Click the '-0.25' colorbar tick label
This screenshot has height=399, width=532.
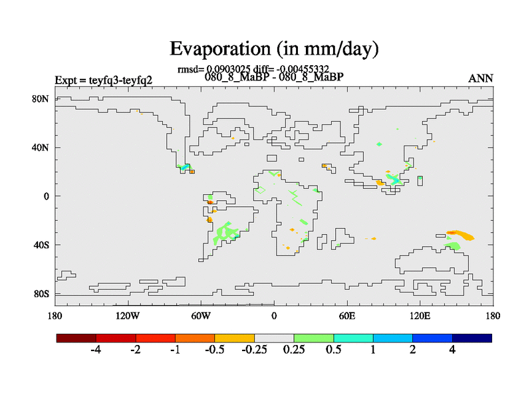(x=255, y=350)
